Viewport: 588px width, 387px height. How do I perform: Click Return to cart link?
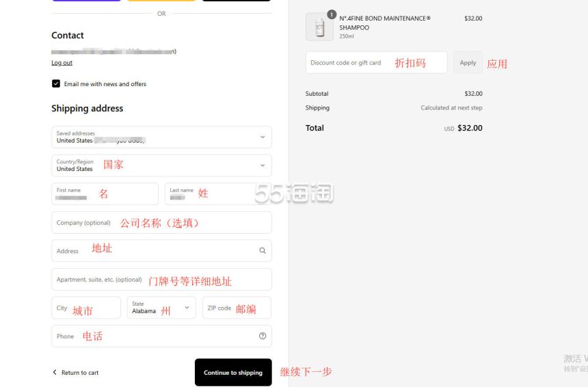pos(80,373)
